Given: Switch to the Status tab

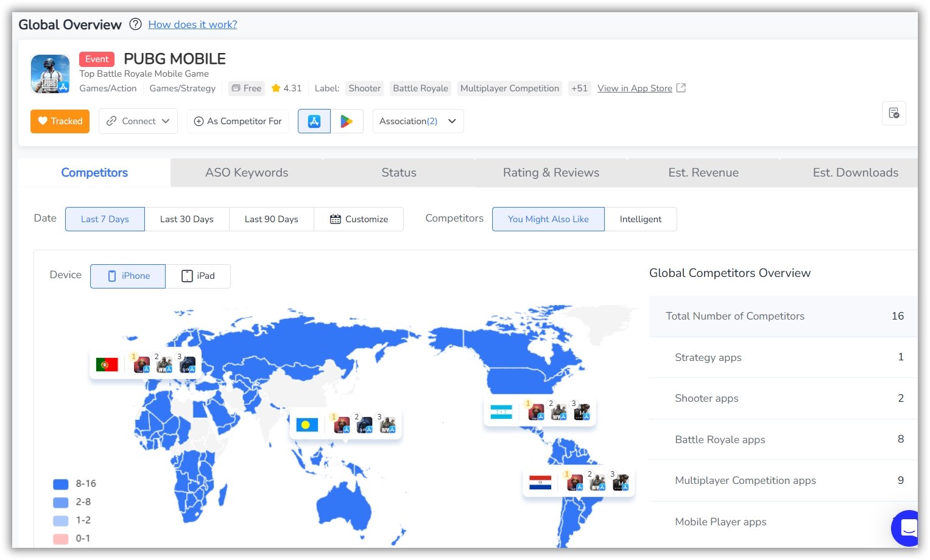Looking at the screenshot, I should (x=399, y=172).
